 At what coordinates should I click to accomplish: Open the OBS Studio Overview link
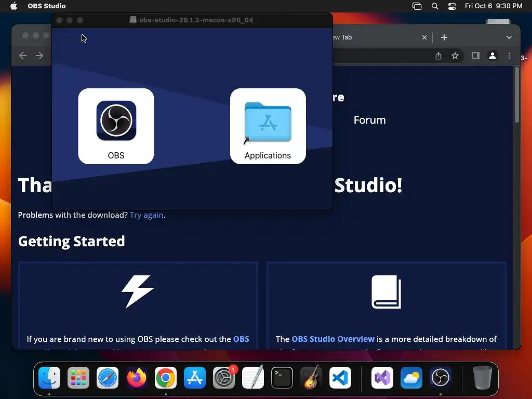point(333,339)
